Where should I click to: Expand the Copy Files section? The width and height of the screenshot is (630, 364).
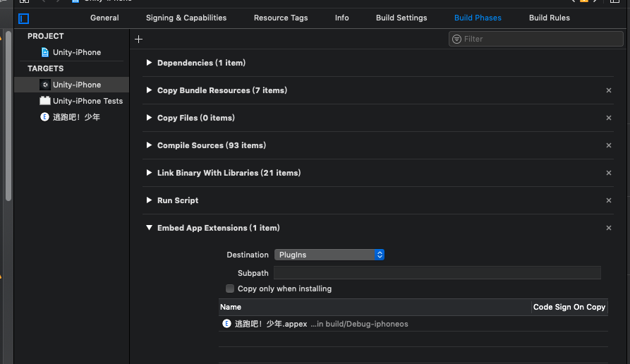[149, 118]
